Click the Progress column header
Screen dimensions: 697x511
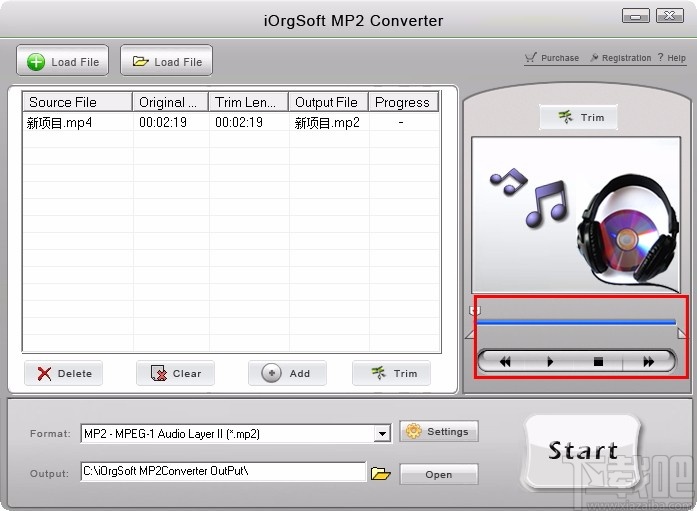point(403,102)
